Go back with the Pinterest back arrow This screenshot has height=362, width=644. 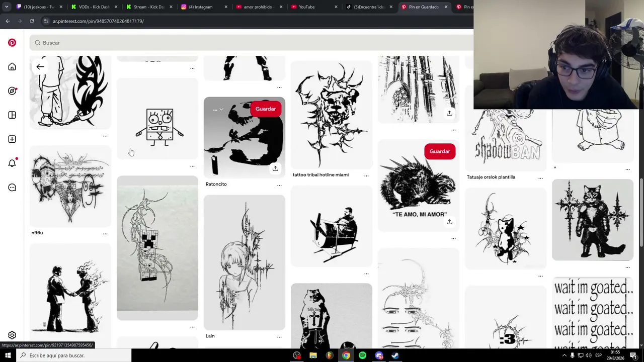pyautogui.click(x=40, y=67)
